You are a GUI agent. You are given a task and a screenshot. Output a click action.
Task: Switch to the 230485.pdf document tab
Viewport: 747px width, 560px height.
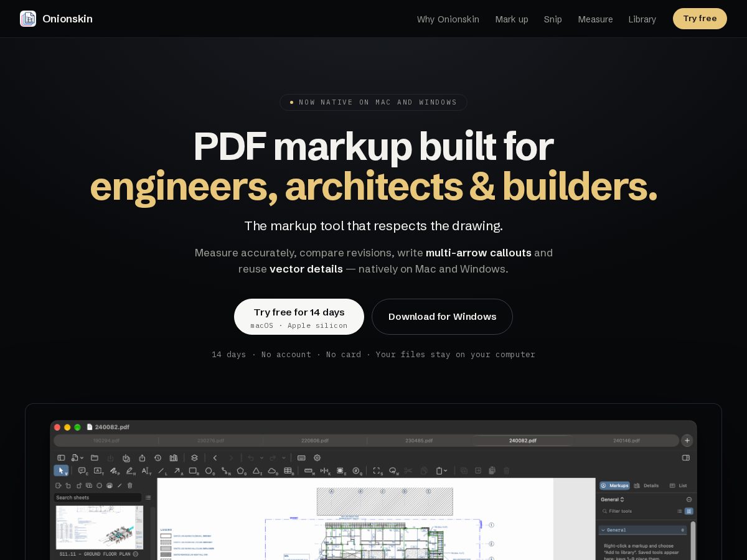coord(418,441)
